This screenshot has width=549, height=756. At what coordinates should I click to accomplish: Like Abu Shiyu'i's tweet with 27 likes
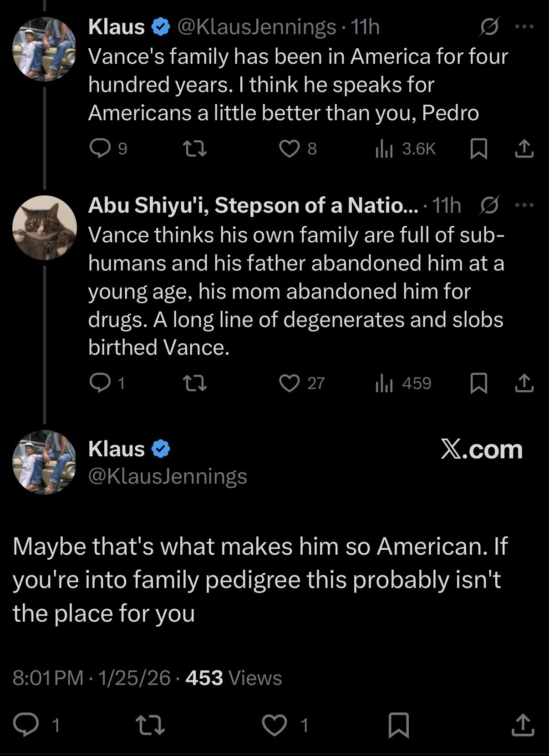[x=290, y=383]
